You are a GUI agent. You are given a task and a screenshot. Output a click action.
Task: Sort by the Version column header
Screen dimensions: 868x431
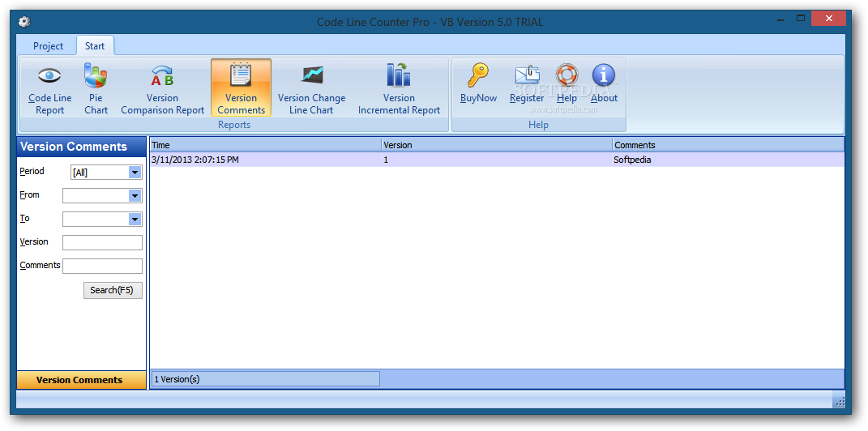click(497, 145)
